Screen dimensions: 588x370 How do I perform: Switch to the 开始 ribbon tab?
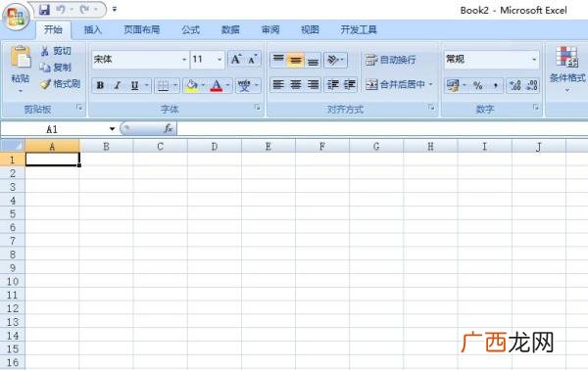[x=53, y=29]
